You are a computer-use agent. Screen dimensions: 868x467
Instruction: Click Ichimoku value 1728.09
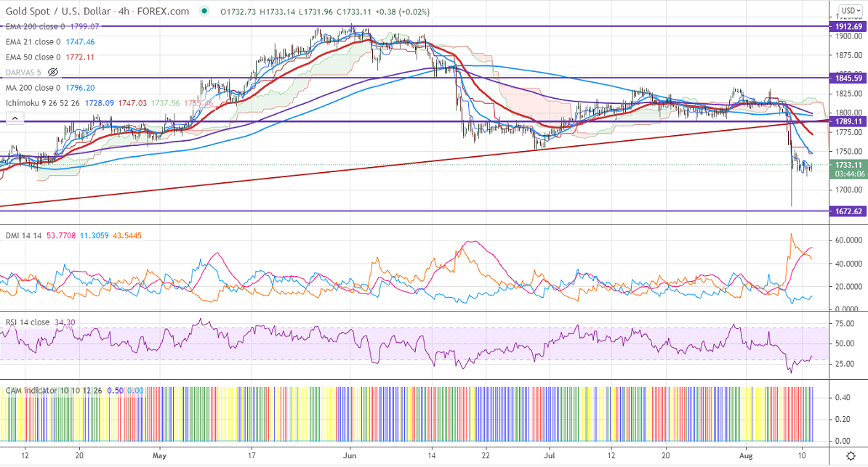tap(100, 103)
